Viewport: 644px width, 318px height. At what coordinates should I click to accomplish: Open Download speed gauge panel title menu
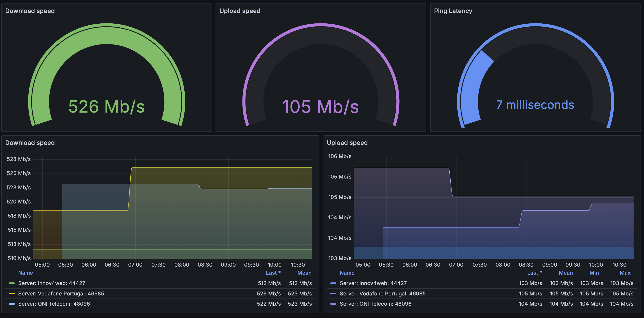click(x=30, y=11)
